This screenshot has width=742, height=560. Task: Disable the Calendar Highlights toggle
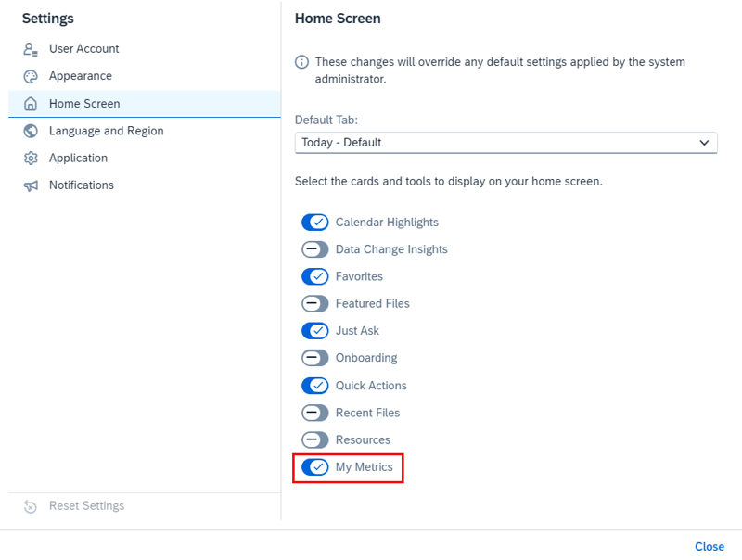[x=315, y=222]
